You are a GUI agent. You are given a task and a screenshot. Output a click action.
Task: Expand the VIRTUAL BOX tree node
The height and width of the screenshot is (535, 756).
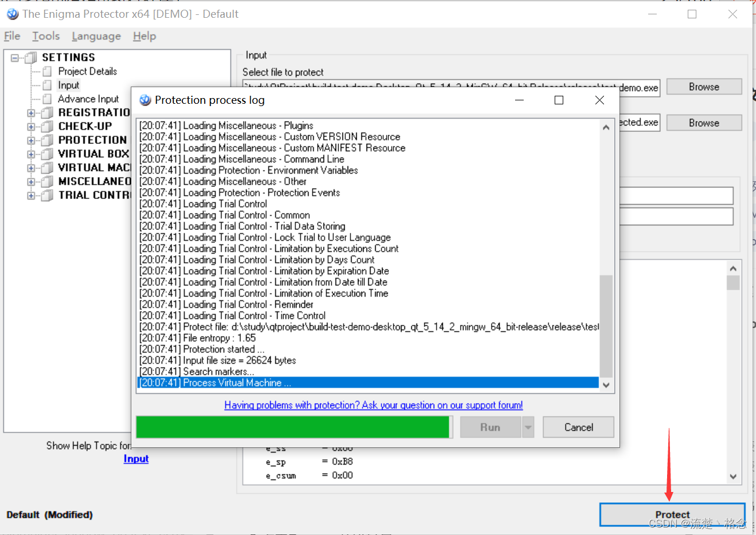31,154
